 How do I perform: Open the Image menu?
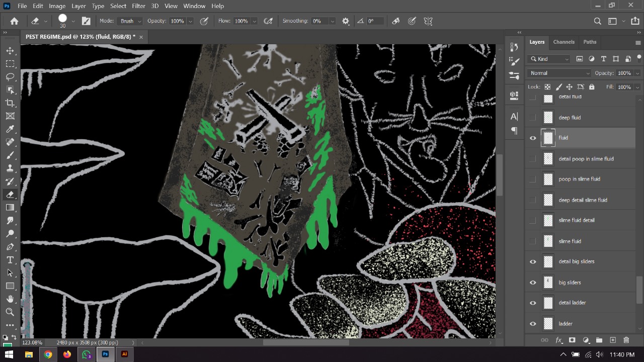click(57, 6)
